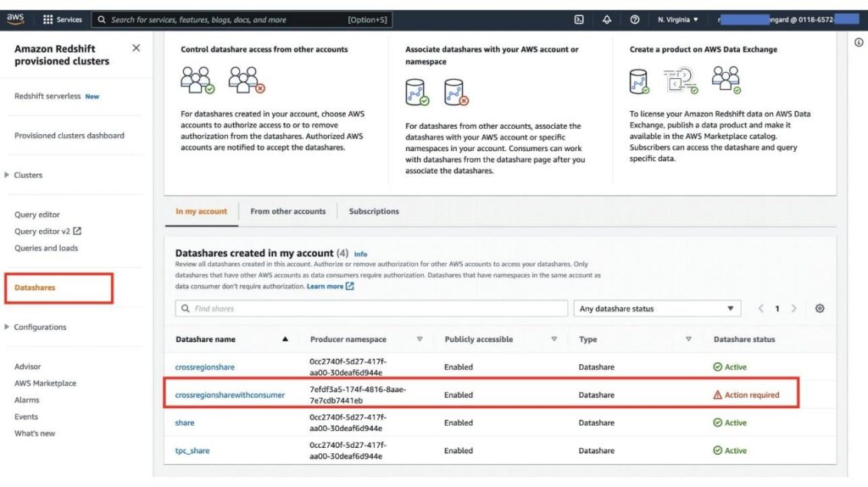Click the search magnifier in Find shares
Image resolution: width=868 pixels, height=487 pixels.
click(186, 308)
